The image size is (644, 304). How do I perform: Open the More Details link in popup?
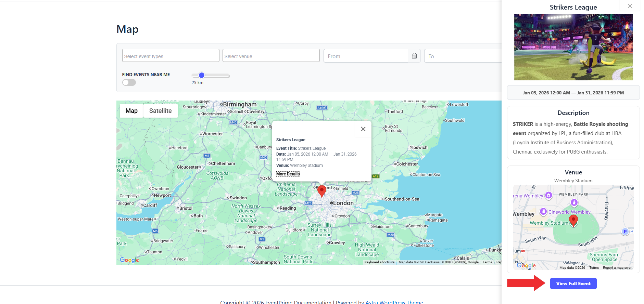pos(288,174)
